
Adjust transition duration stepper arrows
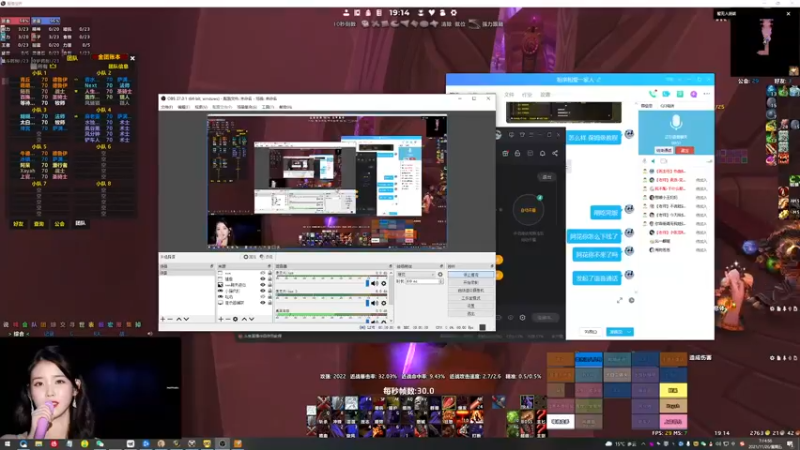(x=441, y=281)
